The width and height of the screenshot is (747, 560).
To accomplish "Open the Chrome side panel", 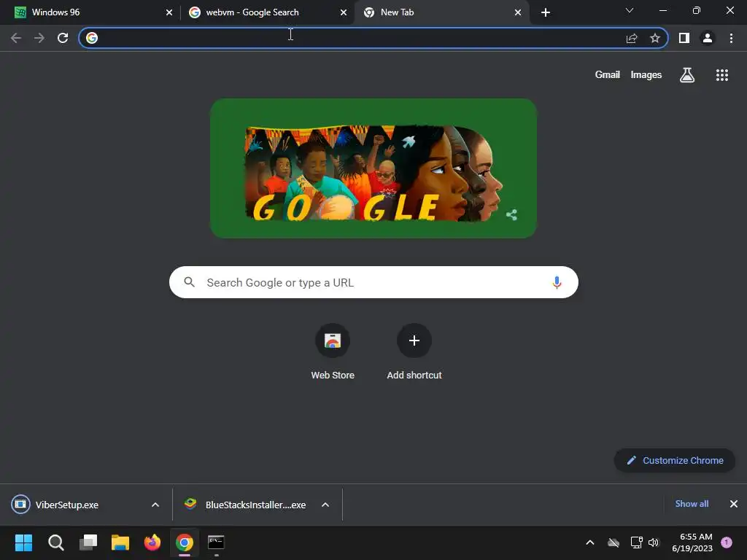I will (x=684, y=38).
